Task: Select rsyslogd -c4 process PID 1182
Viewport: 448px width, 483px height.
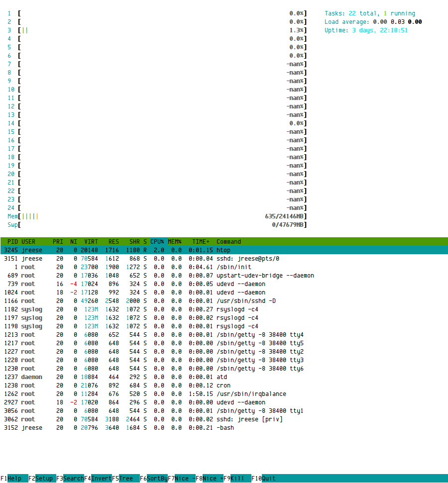Action: (224, 309)
